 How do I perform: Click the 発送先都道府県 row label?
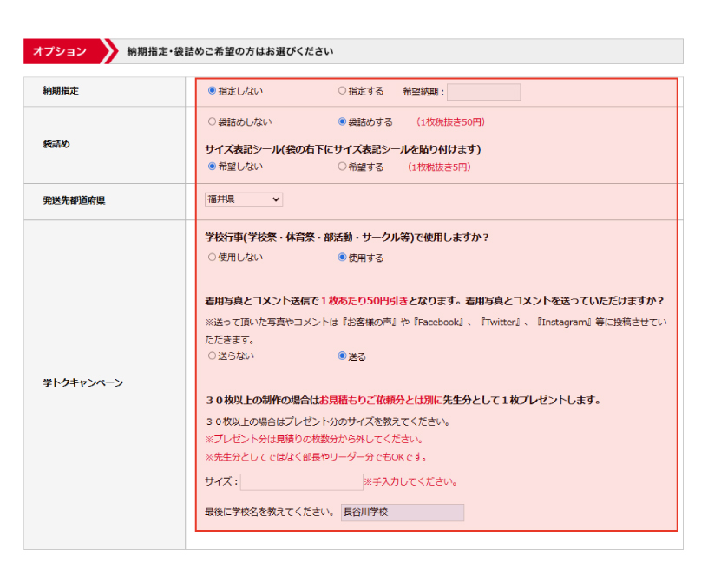(74, 200)
